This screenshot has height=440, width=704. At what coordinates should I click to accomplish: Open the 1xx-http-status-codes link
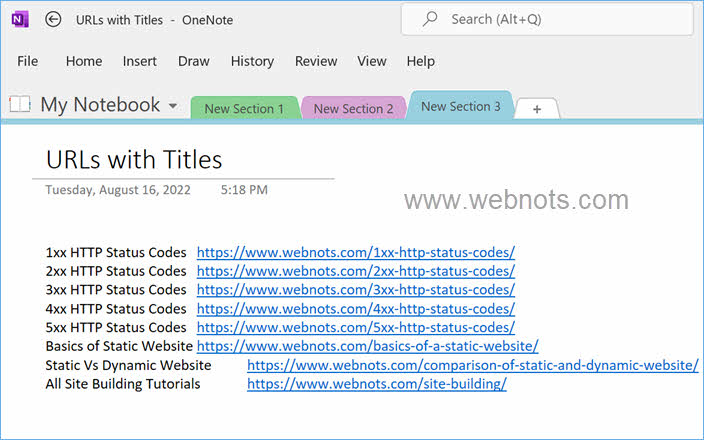point(356,252)
